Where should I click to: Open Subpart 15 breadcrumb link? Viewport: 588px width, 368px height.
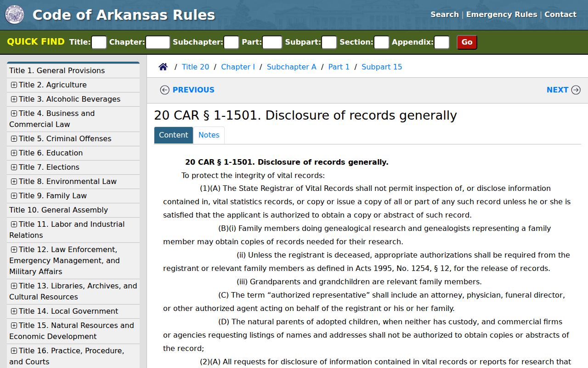(382, 67)
